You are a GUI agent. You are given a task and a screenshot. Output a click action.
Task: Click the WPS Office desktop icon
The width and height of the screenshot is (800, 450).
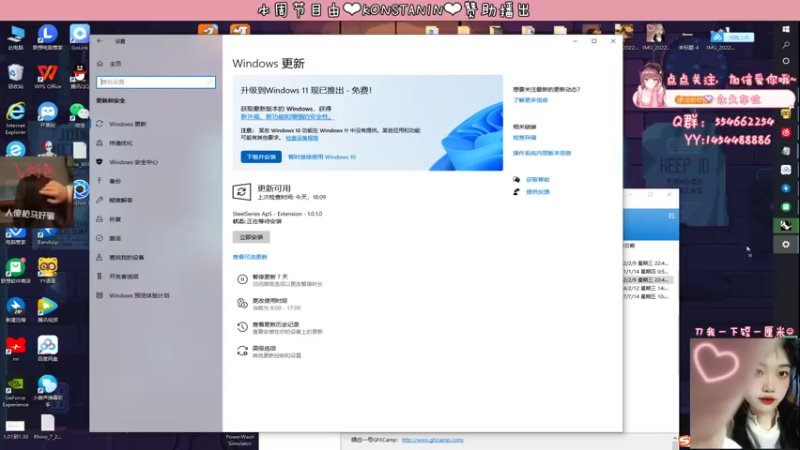click(47, 77)
